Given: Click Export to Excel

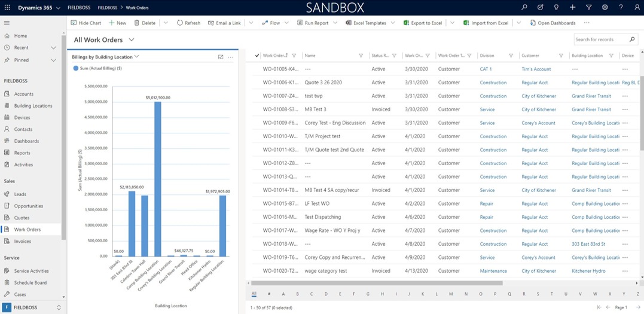Looking at the screenshot, I should (x=423, y=23).
